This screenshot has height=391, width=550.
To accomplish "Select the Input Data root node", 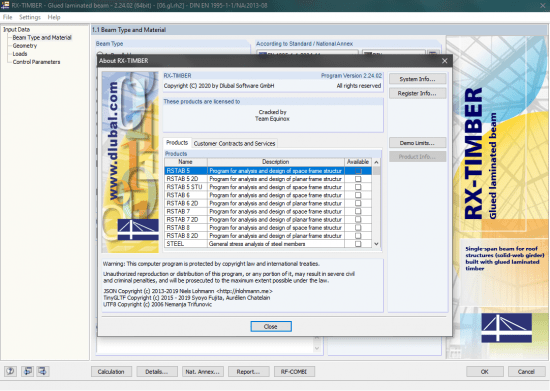I will coord(16,29).
